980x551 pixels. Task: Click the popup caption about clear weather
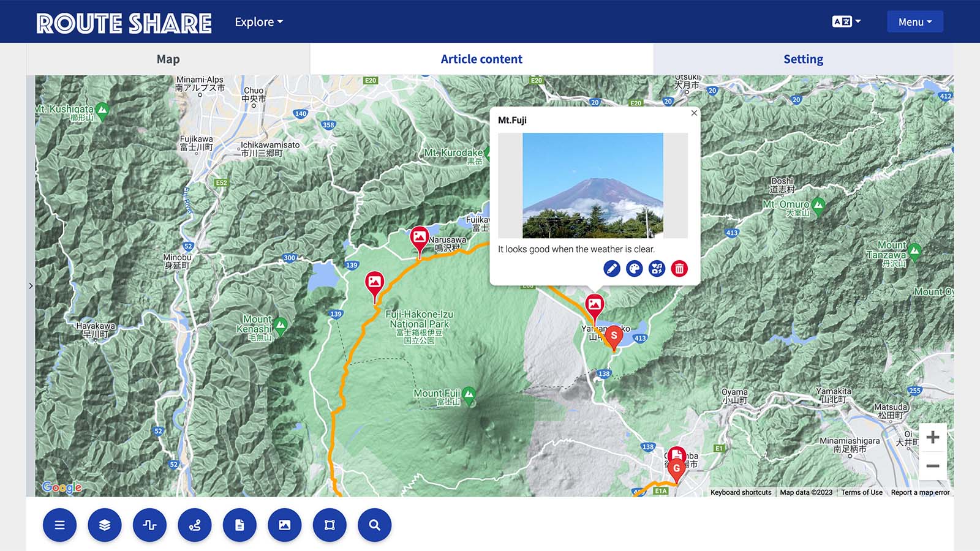(576, 249)
